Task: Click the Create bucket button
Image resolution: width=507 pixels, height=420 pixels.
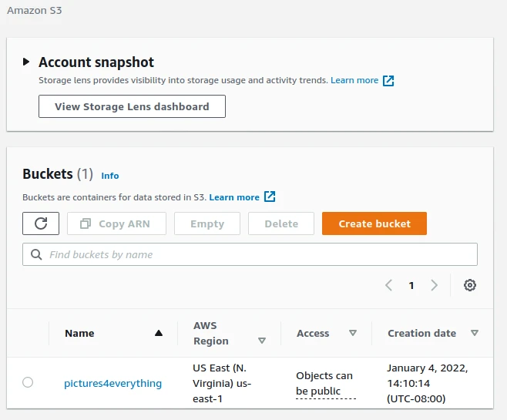Action: pyautogui.click(x=374, y=223)
